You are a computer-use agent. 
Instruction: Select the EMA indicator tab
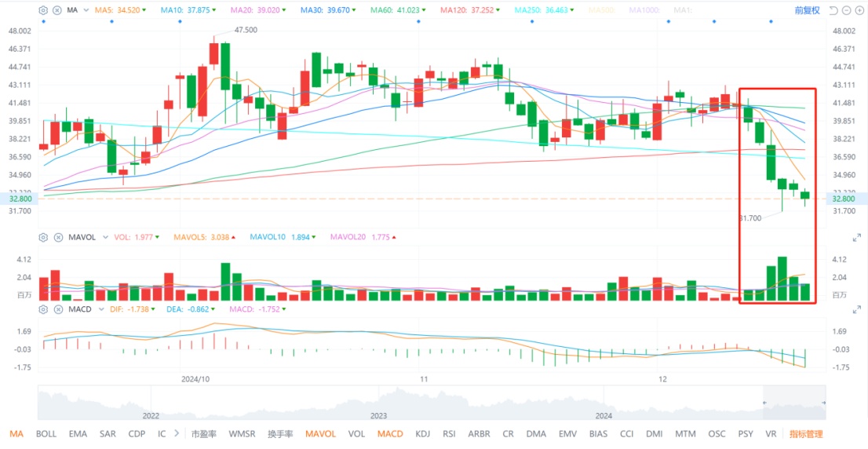click(x=78, y=434)
